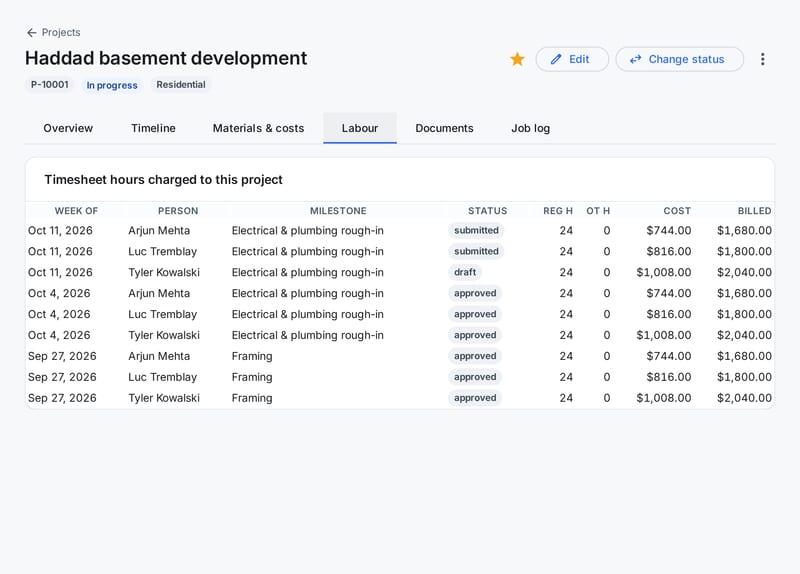This screenshot has height=574, width=800.
Task: Click $2,040.00 billed in Sep 27 row
Action: coord(744,398)
